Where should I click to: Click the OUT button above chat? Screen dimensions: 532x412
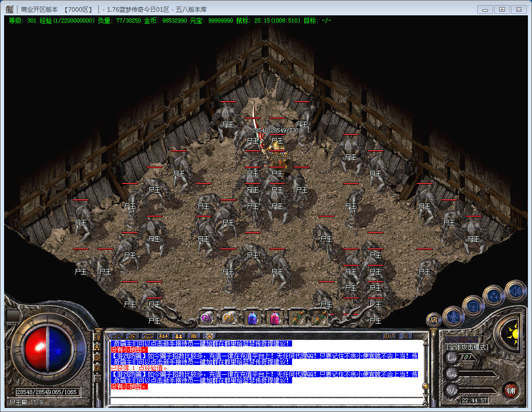[389, 336]
